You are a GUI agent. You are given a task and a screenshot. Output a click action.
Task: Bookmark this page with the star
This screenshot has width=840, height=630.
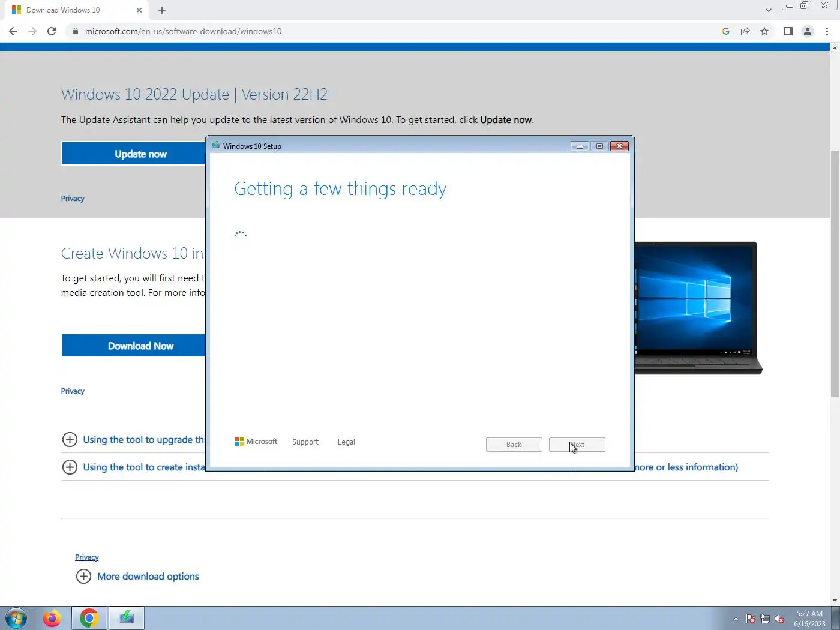764,31
